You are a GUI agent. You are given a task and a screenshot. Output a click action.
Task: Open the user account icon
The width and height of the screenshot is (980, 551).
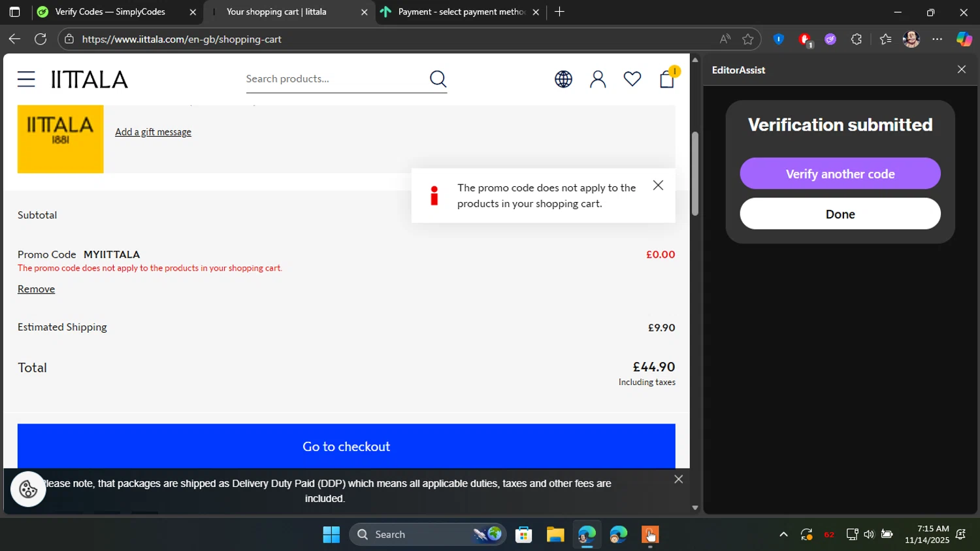coord(598,79)
